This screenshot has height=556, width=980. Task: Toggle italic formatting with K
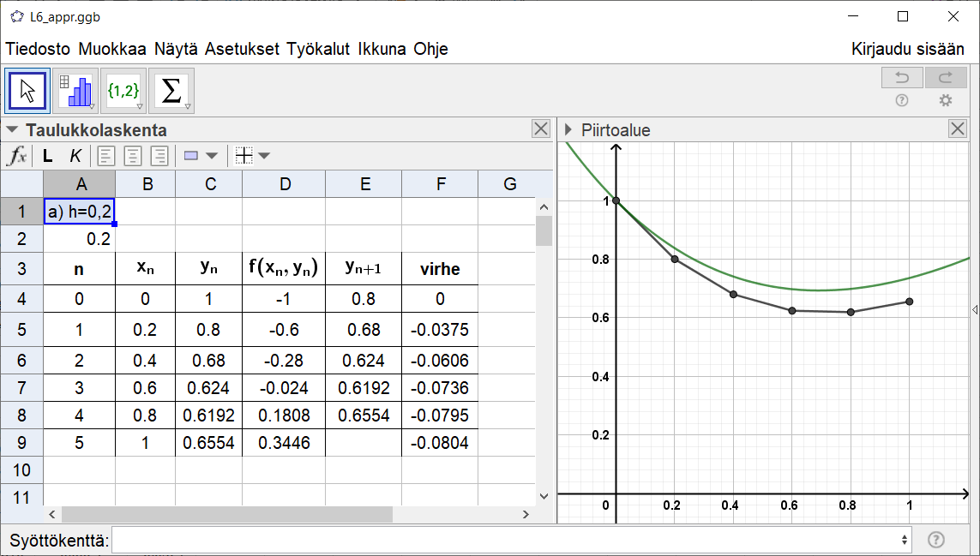point(75,155)
